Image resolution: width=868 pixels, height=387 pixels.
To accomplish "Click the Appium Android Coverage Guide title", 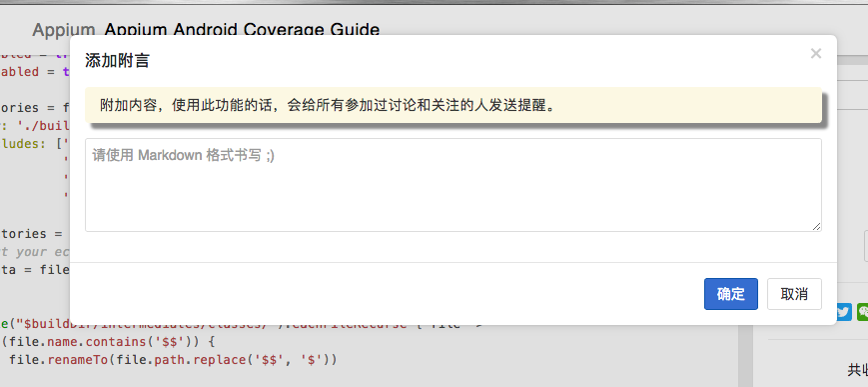I will click(242, 30).
